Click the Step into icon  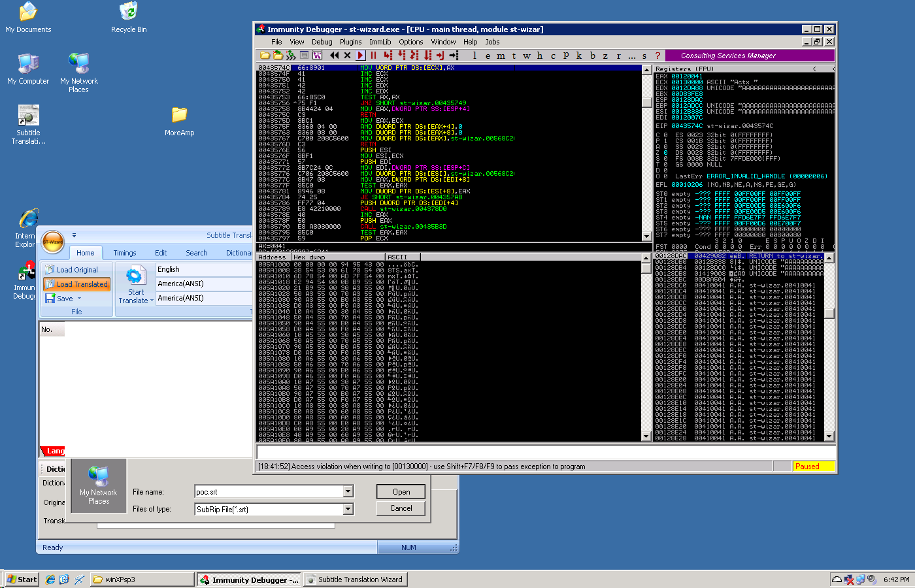(388, 56)
